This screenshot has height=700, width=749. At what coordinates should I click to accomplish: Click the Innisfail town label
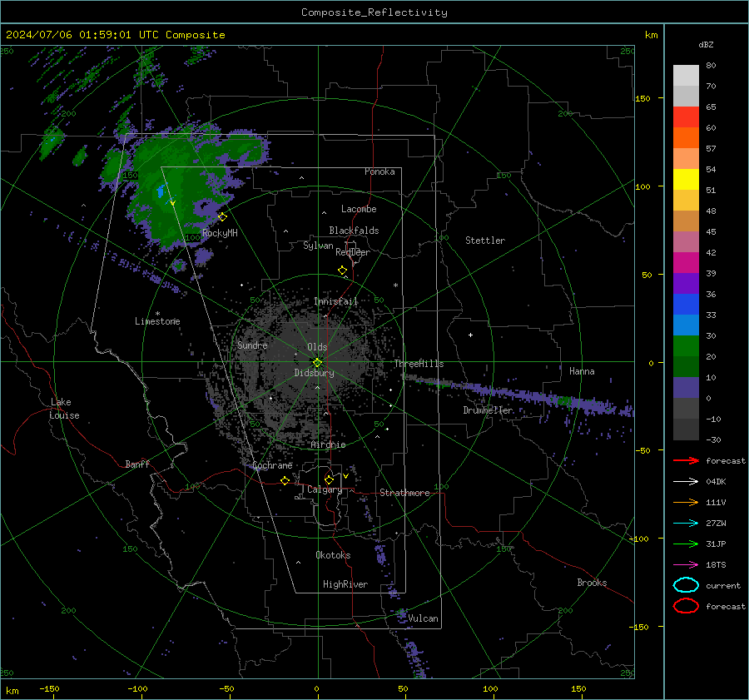point(335,301)
